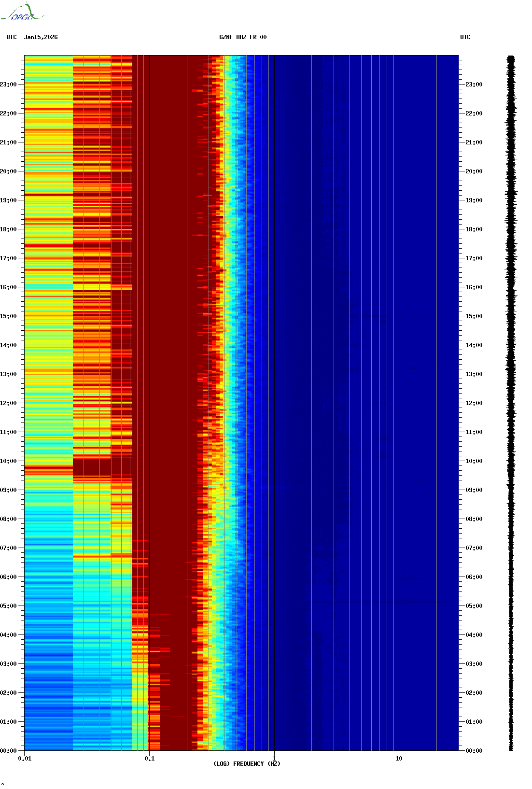532x789 pixels.
Task: Click the left 05:00 time label
Action: coord(8,606)
